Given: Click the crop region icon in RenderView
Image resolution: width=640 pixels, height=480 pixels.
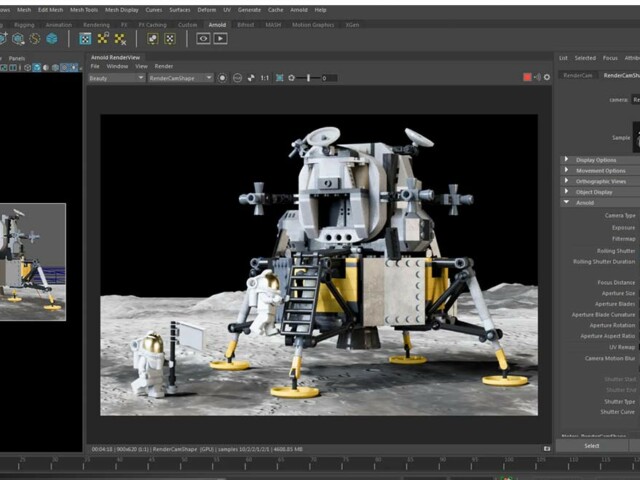Looking at the screenshot, I should (278, 77).
